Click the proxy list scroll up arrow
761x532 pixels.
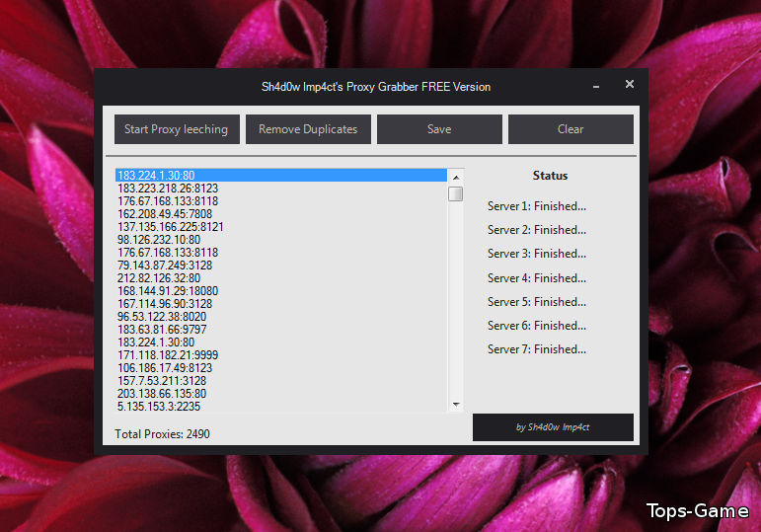pos(456,176)
